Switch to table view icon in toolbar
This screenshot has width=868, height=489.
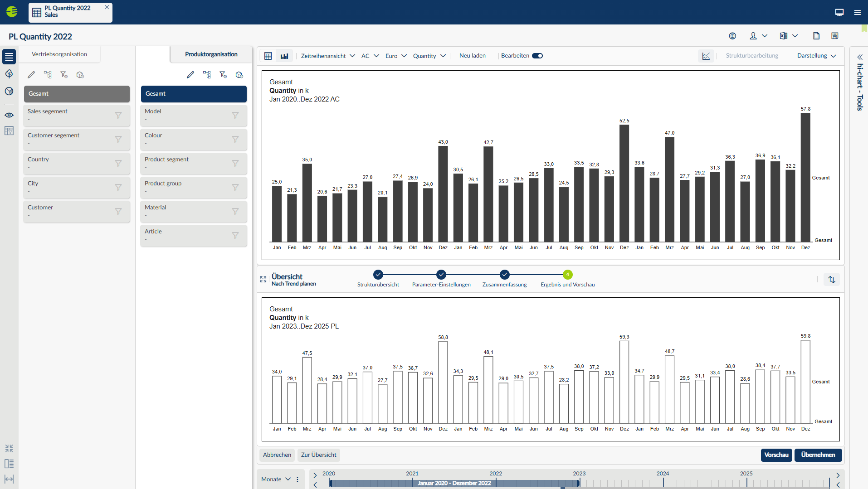coord(268,56)
